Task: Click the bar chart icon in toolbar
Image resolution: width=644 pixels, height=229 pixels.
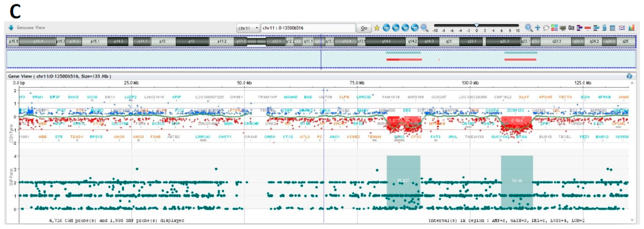Action: pyautogui.click(x=631, y=28)
